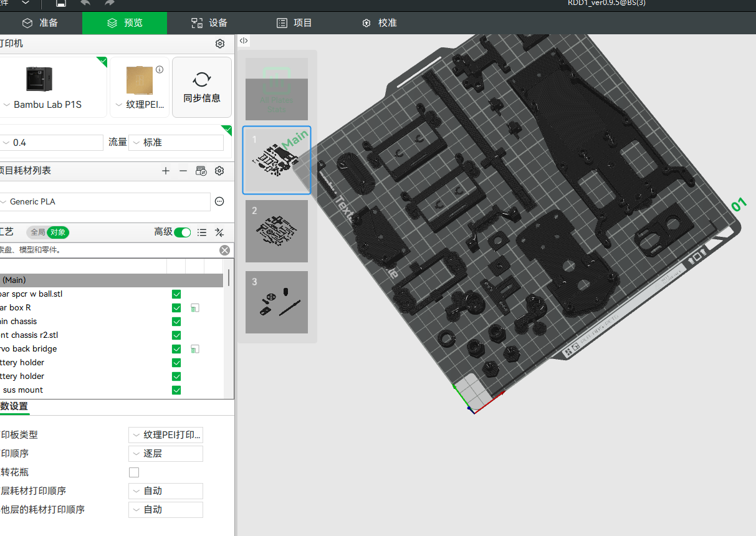Click the save project icon

60,3
